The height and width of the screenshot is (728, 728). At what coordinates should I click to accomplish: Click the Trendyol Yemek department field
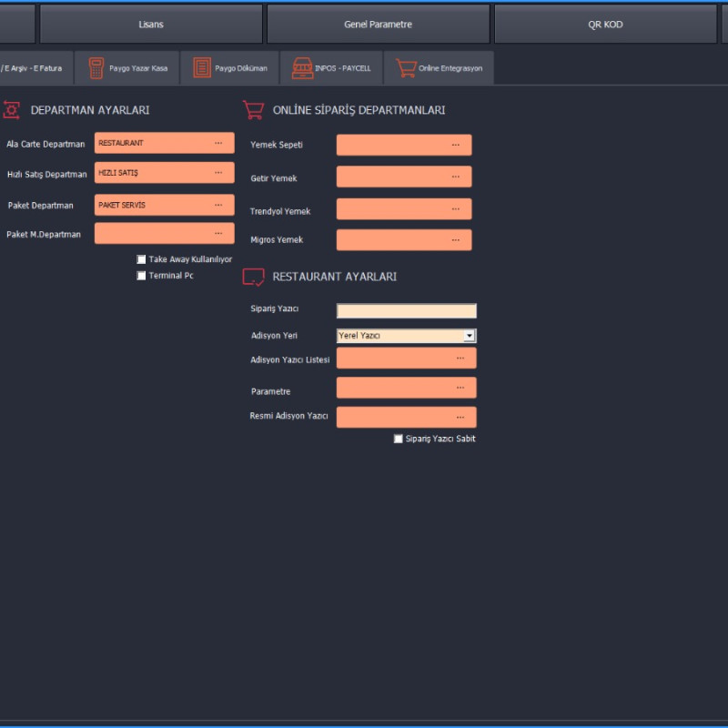coord(396,209)
